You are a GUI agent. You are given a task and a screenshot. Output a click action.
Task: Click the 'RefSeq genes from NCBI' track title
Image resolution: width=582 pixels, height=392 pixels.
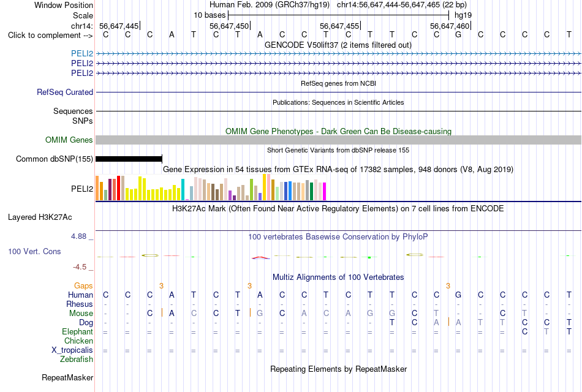click(338, 83)
